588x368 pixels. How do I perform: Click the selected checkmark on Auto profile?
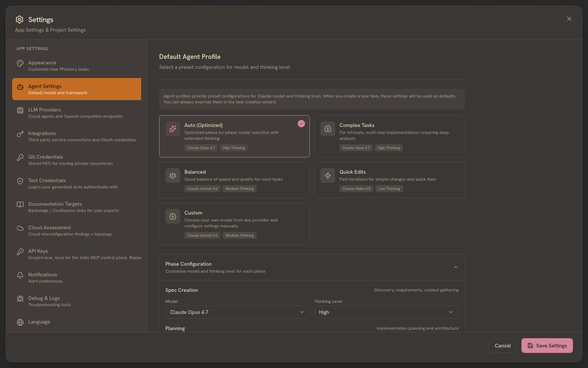coord(301,124)
